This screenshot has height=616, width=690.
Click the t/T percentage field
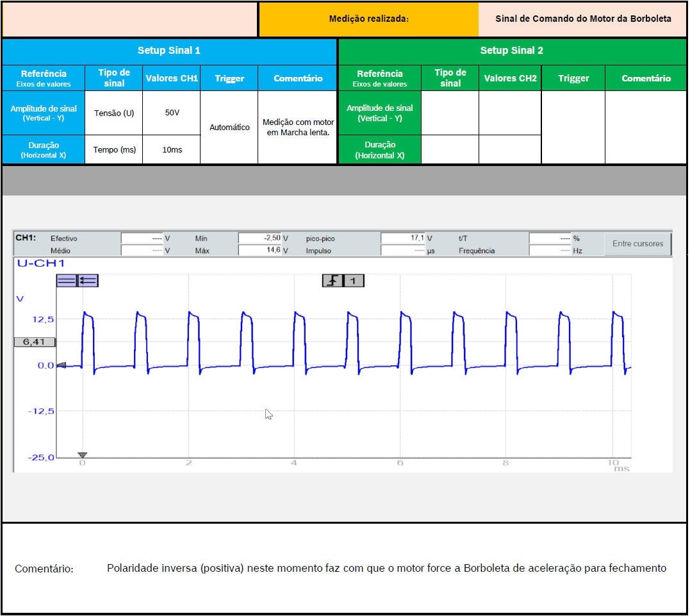click(x=550, y=238)
